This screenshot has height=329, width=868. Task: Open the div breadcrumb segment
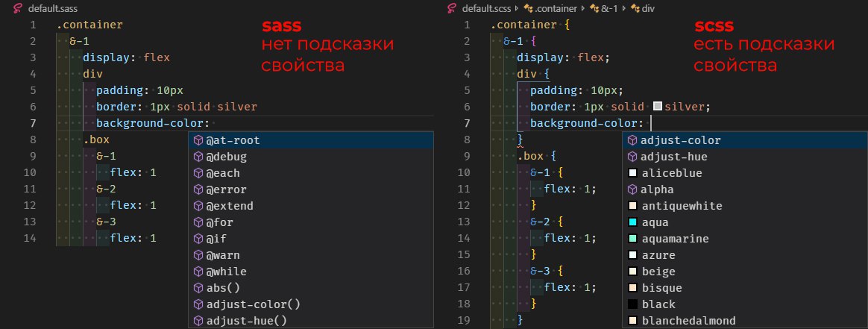[x=648, y=9]
